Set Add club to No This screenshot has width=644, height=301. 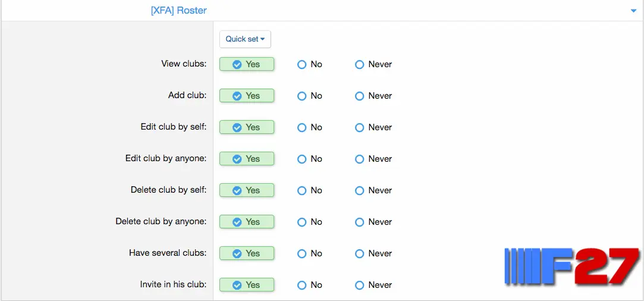click(310, 96)
